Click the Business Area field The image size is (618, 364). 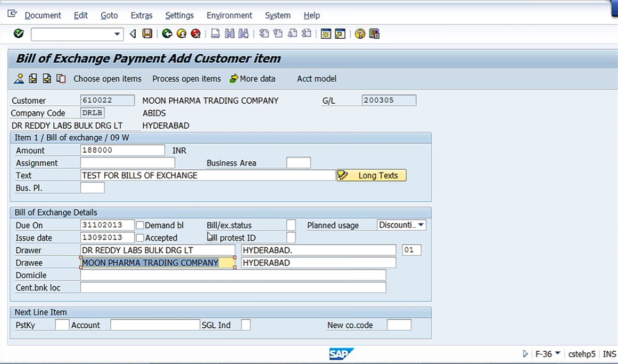point(299,163)
